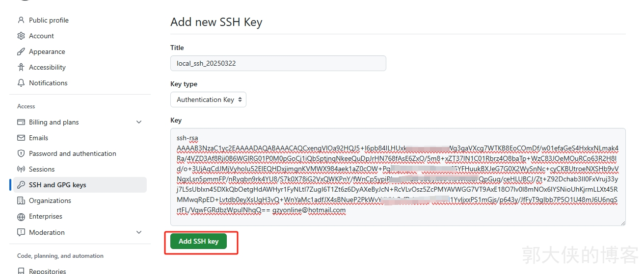The image size is (644, 274).
Task: Click the Account gear icon
Action: click(x=21, y=36)
